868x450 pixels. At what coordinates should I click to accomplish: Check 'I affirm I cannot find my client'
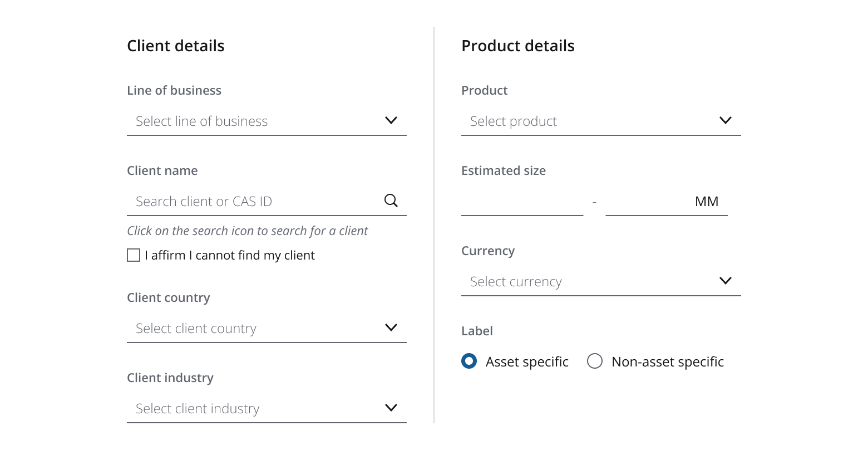tap(133, 255)
